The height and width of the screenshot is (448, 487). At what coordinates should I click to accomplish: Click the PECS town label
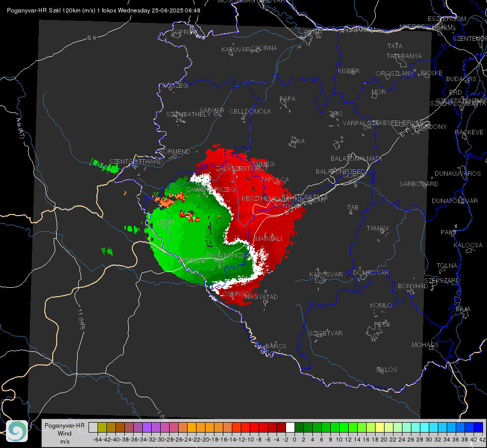point(382,324)
